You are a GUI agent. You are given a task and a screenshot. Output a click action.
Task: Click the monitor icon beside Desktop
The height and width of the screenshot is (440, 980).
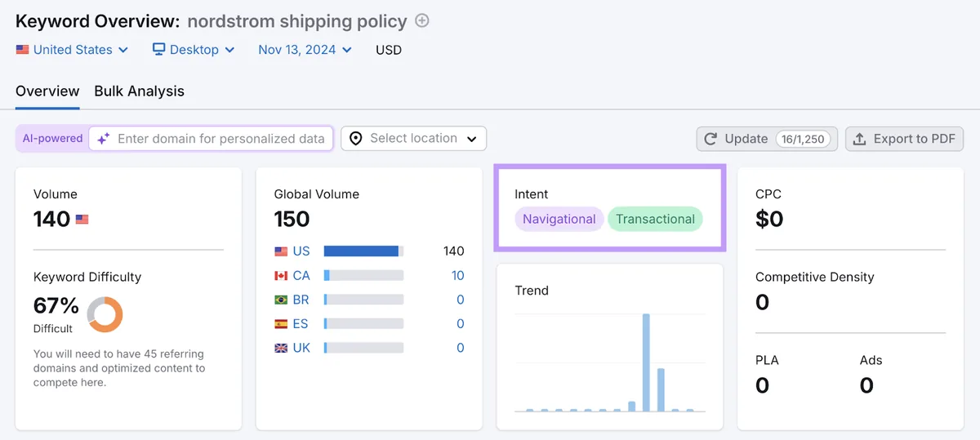[159, 50]
